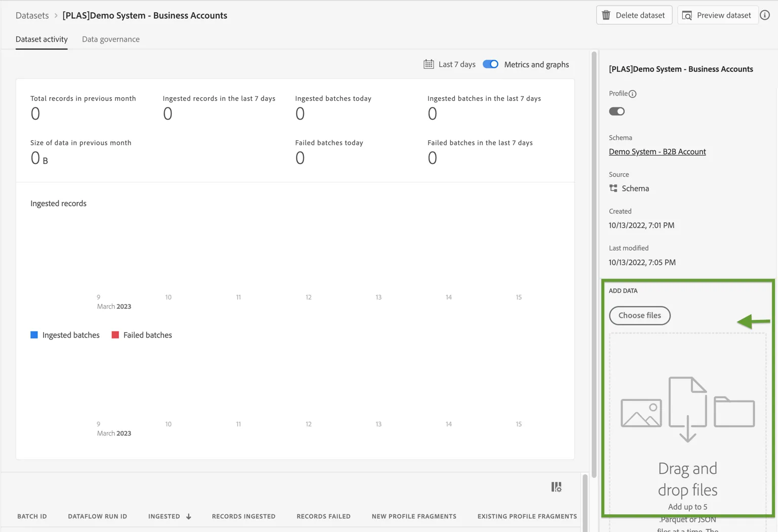Click the Failed batches today label
This screenshot has width=778, height=532.
tap(329, 143)
